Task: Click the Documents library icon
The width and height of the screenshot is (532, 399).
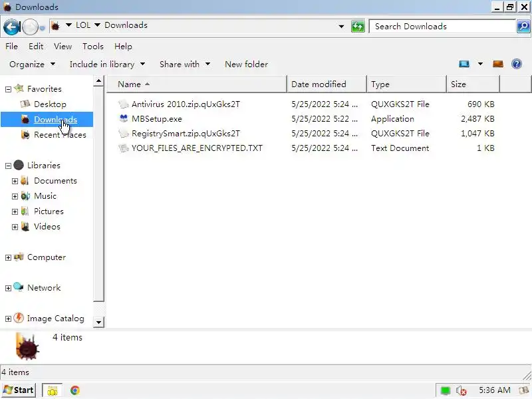Action: [25, 180]
